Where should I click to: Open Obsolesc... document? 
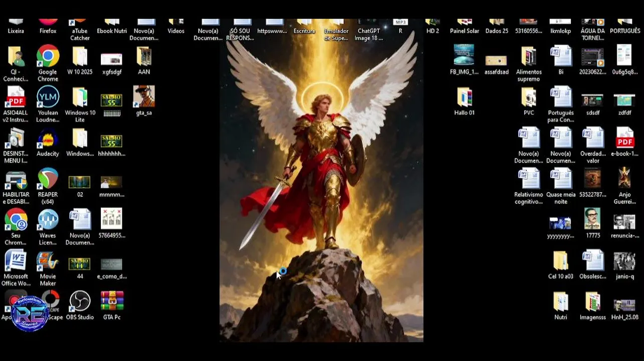593,261
